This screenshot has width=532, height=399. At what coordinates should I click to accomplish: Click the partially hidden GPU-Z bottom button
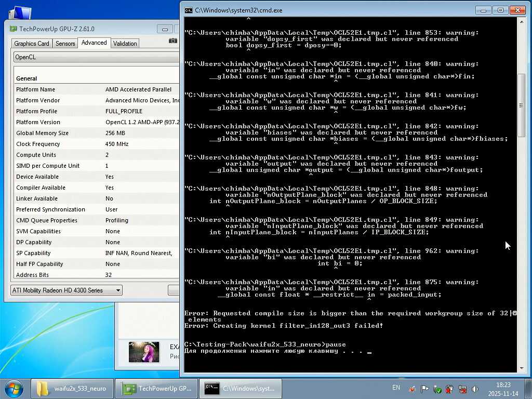point(174,290)
